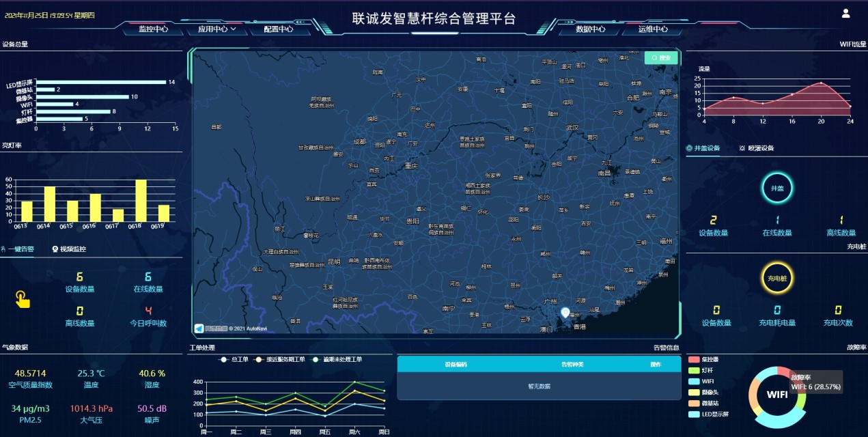Image resolution: width=868 pixels, height=437 pixels.
Task: Open the 运维中心 navigation button
Action: [x=653, y=29]
